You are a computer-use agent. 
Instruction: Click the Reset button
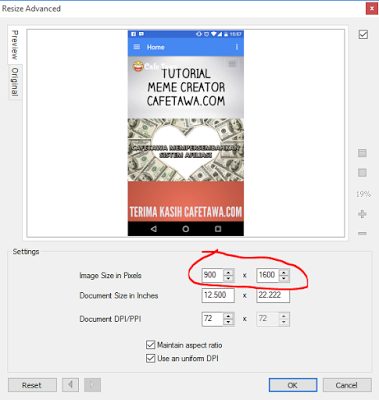(32, 385)
